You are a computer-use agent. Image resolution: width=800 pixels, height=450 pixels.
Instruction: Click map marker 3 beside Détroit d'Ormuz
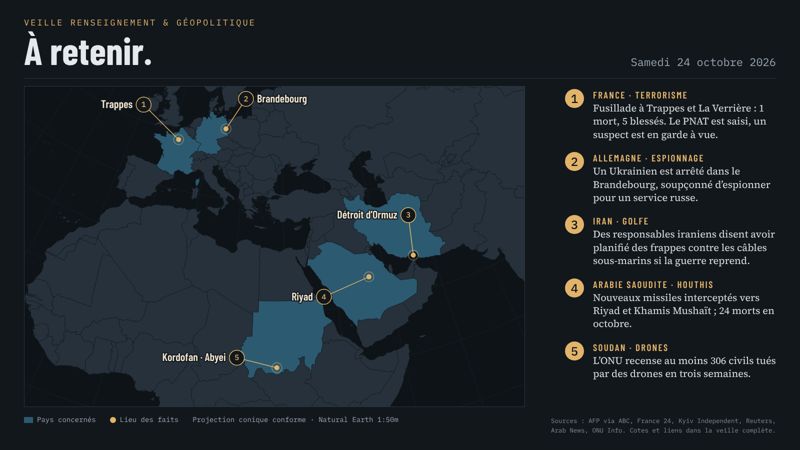click(x=408, y=215)
